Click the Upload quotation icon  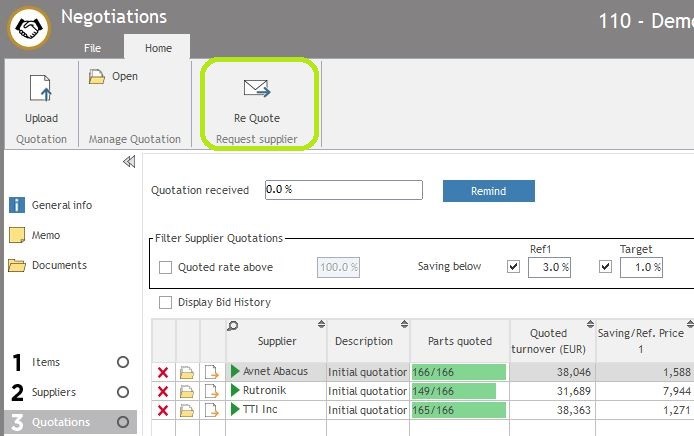pyautogui.click(x=41, y=90)
